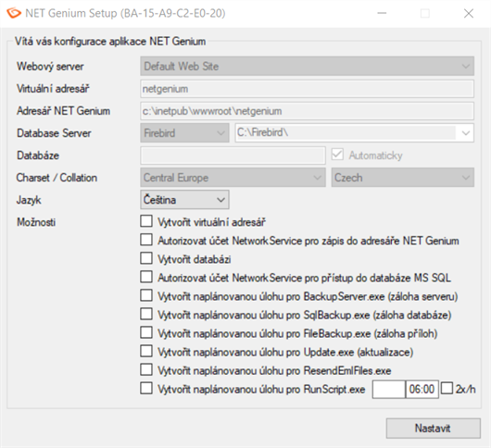Image resolution: width=491 pixels, height=448 pixels.
Task: Close the NET Genium Setup window
Action: coord(469,13)
